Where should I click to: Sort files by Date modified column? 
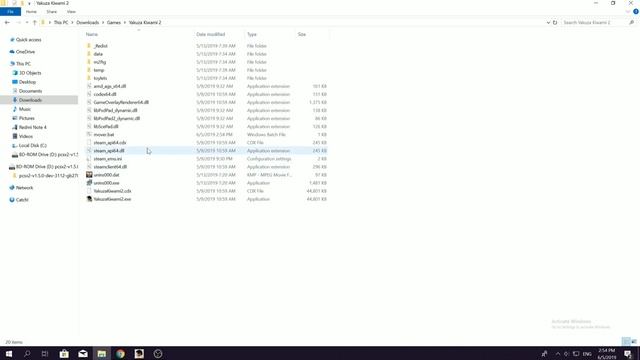(x=211, y=34)
